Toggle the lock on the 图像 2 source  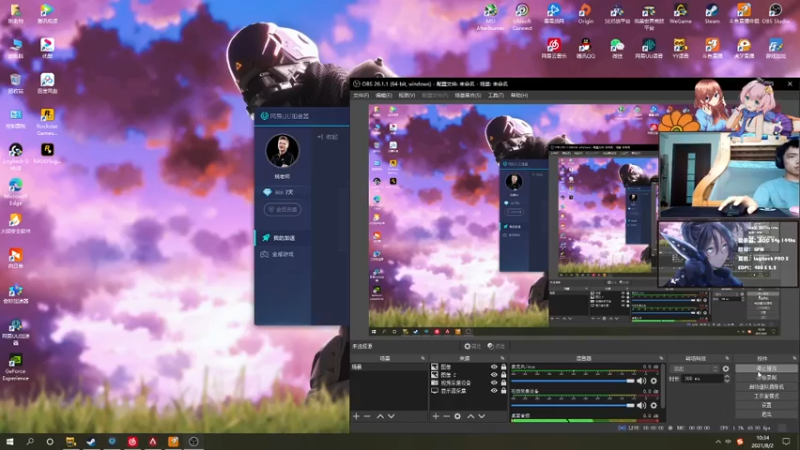pos(504,374)
